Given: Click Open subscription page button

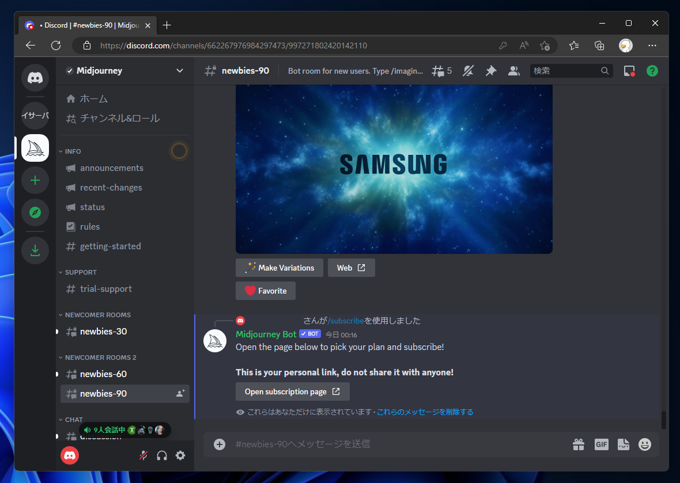Looking at the screenshot, I should [292, 392].
